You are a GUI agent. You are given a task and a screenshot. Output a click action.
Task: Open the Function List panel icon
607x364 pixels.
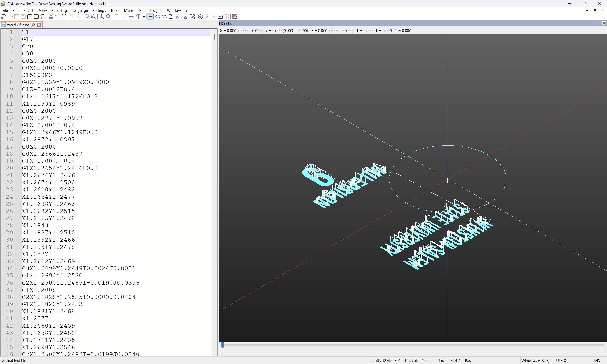[177, 17]
